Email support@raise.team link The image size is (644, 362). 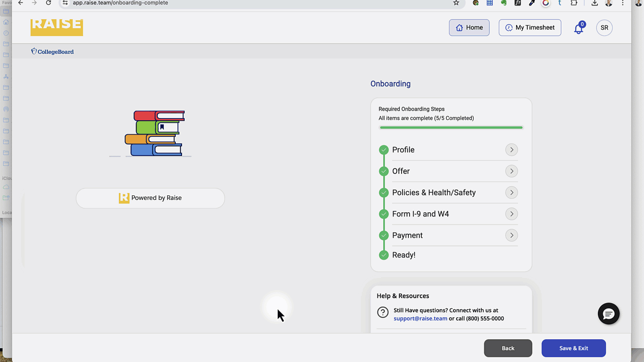[420, 319]
